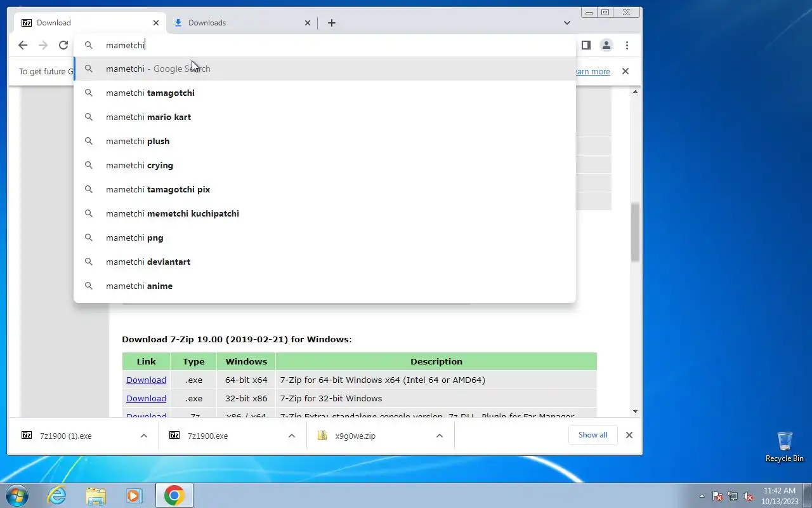Choose suggestion 'mametchi tamagotchi pix'
This screenshot has height=508, width=812.
click(x=325, y=189)
